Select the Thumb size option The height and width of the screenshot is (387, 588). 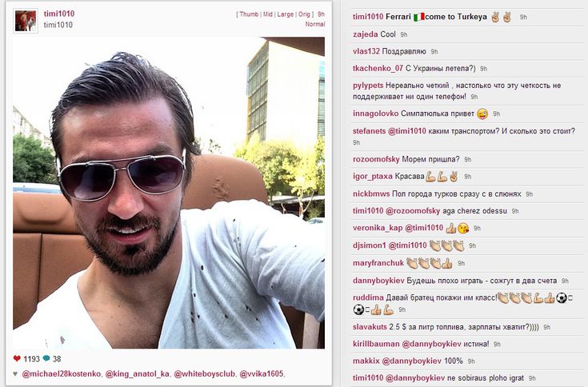(x=249, y=14)
